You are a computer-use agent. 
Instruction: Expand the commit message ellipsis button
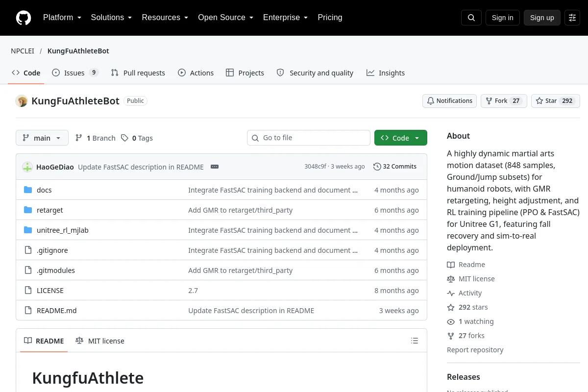215,167
